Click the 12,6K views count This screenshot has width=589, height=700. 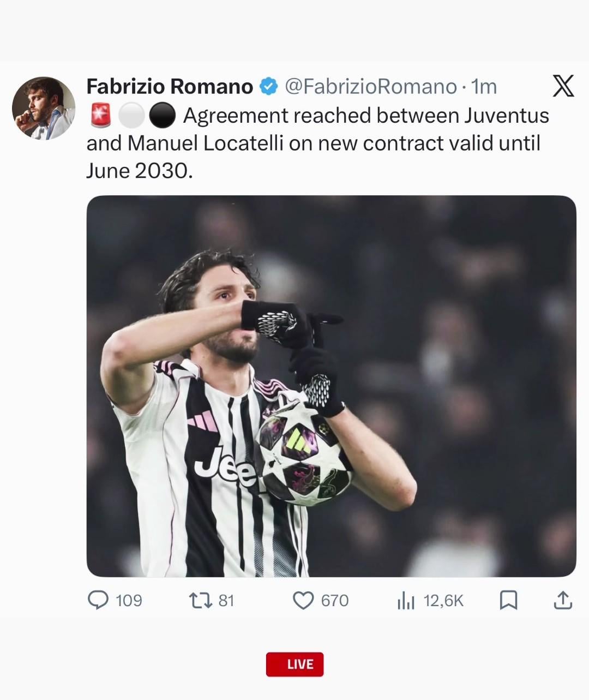(443, 601)
